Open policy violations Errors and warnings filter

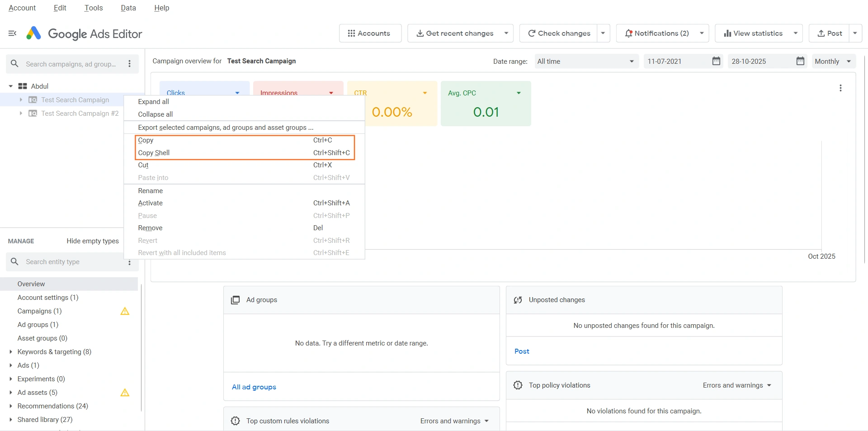coord(737,385)
